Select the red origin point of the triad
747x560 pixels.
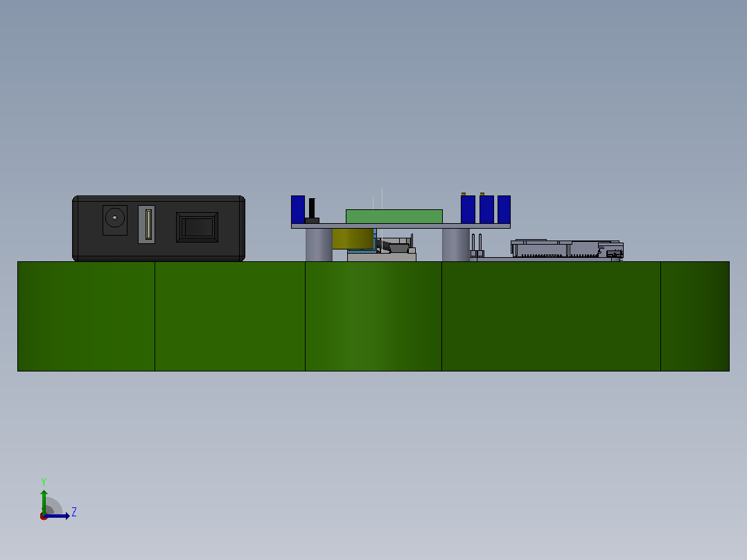coord(44,517)
